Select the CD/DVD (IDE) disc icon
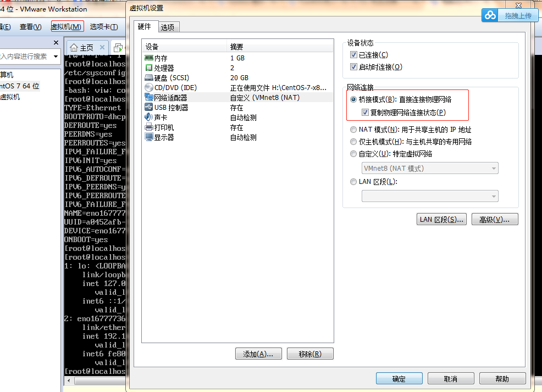The width and height of the screenshot is (542, 392). coord(148,87)
